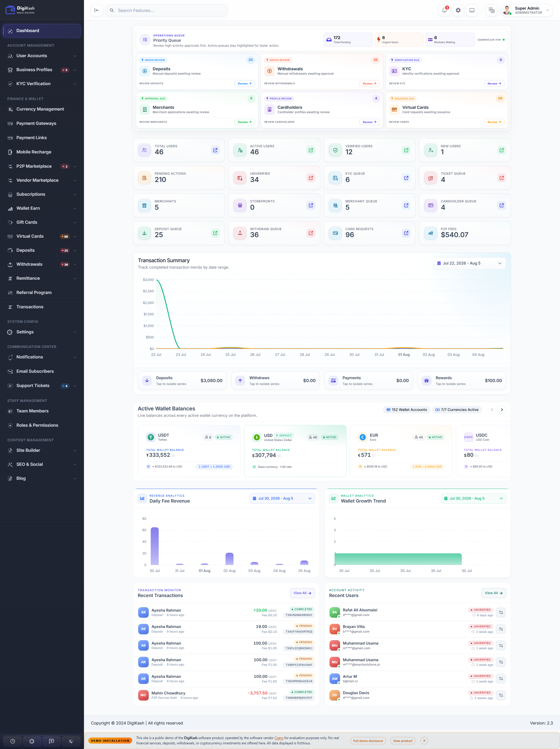Click the notifications bell icon

tap(444, 10)
